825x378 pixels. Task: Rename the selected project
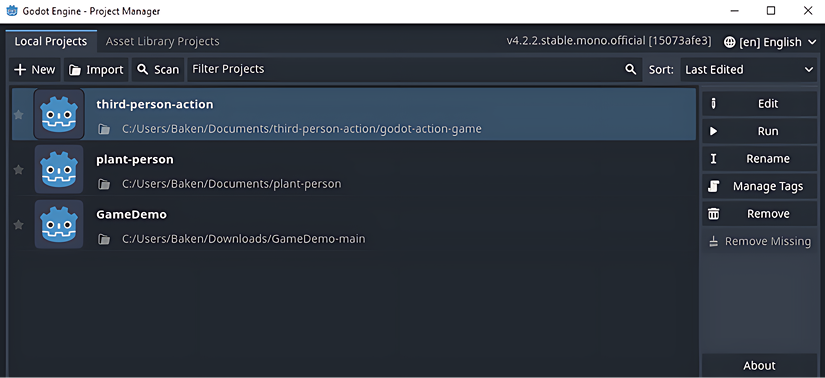point(759,158)
